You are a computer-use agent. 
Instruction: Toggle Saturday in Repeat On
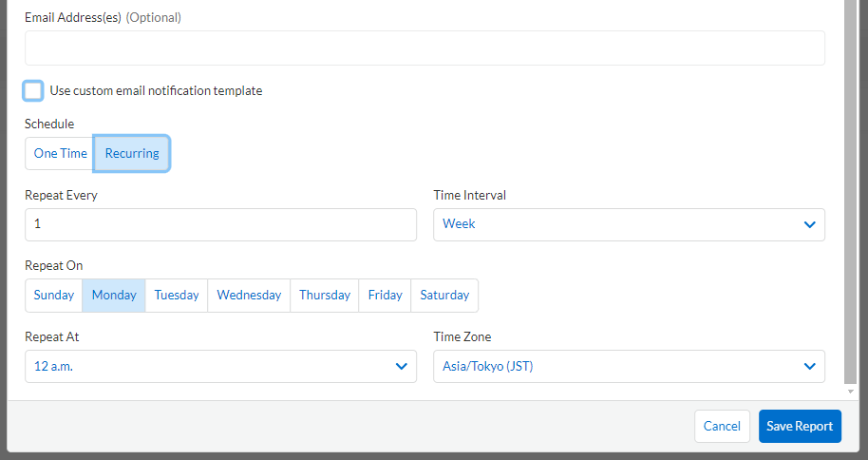point(444,296)
